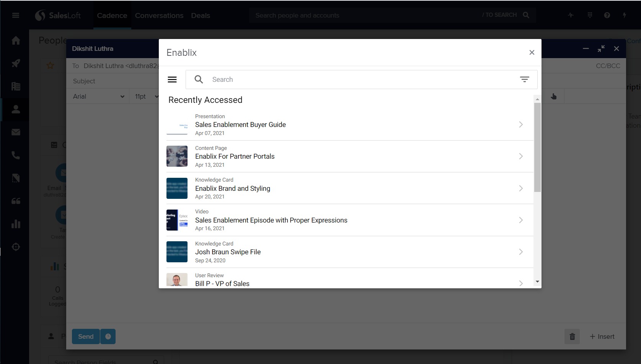The height and width of the screenshot is (364, 641).
Task: Open the search filter options icon
Action: click(524, 80)
